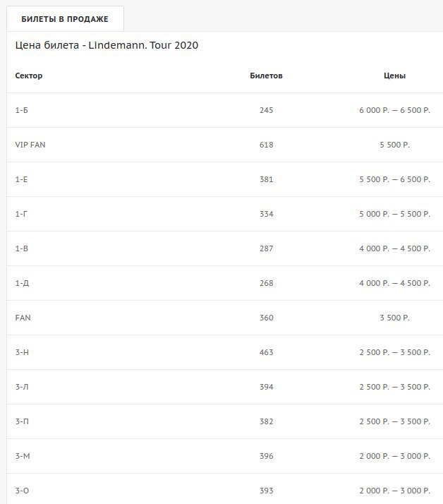Open the БИЛЕТЫ В ПРОДАЖЕ tab

(x=65, y=19)
